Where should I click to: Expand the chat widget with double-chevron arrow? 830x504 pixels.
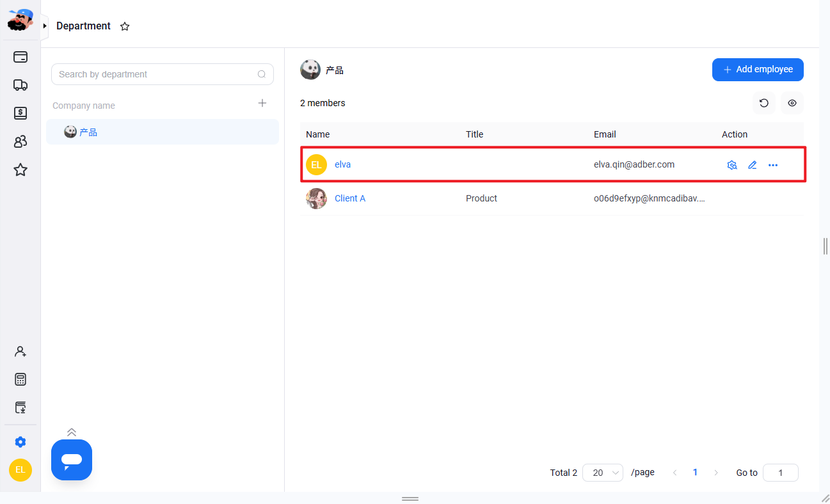(72, 432)
